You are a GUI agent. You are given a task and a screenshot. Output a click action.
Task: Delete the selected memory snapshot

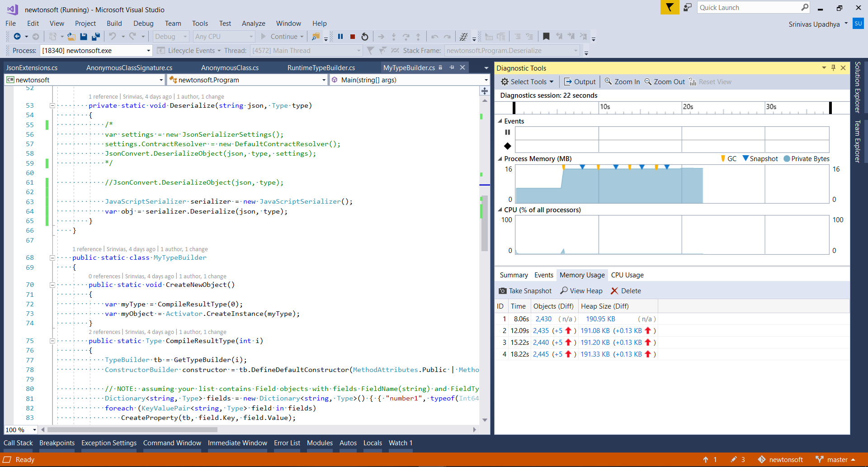(626, 291)
